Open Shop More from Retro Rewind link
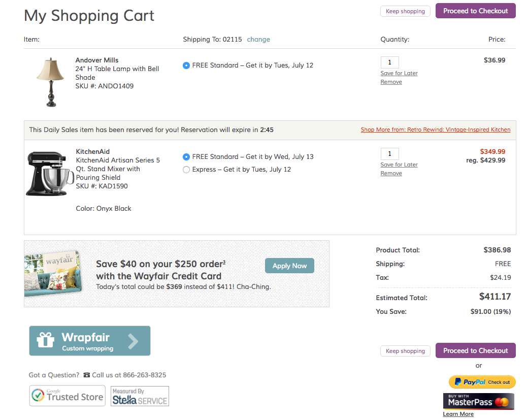This screenshot has height=420, width=527. 436,130
